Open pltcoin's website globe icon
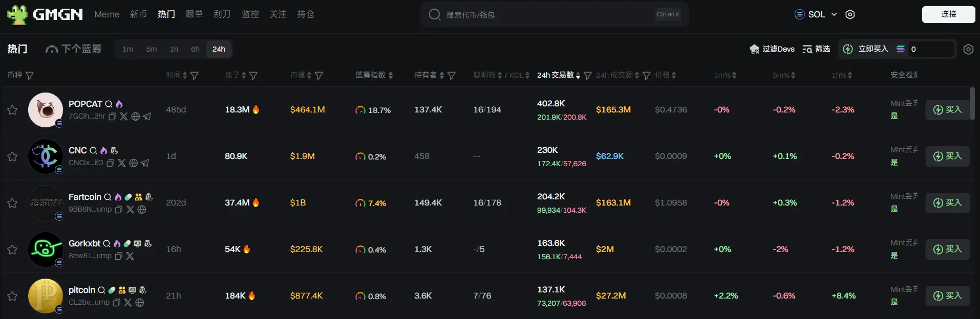980x319 pixels. click(x=140, y=303)
